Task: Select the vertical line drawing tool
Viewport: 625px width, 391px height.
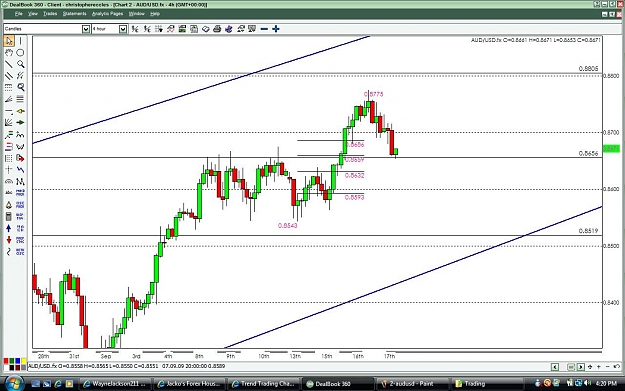Action: click(20, 41)
